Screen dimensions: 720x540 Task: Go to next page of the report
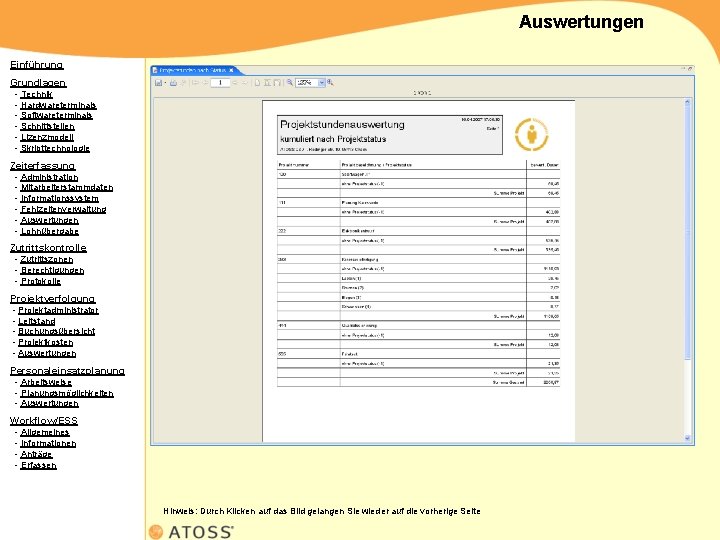coord(235,83)
